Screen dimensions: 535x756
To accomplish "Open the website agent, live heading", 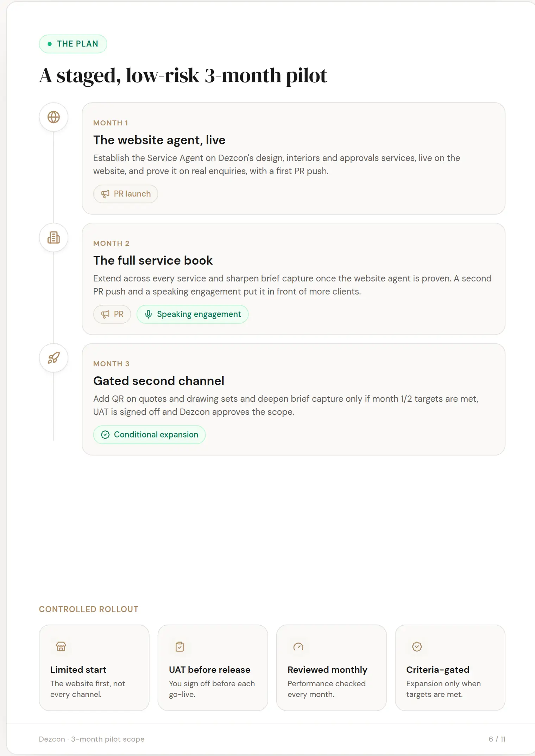I will (159, 140).
